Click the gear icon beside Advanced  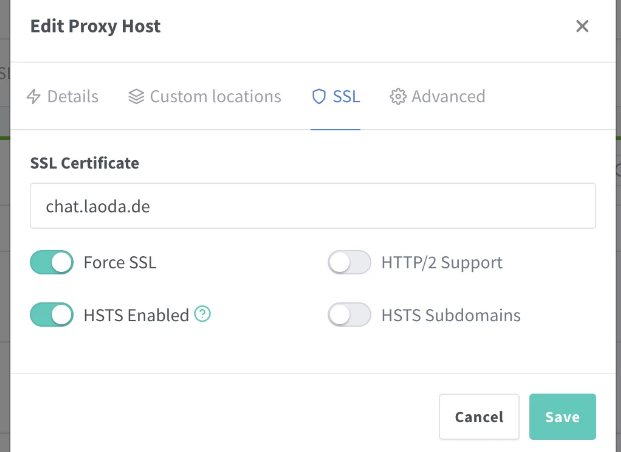(398, 97)
